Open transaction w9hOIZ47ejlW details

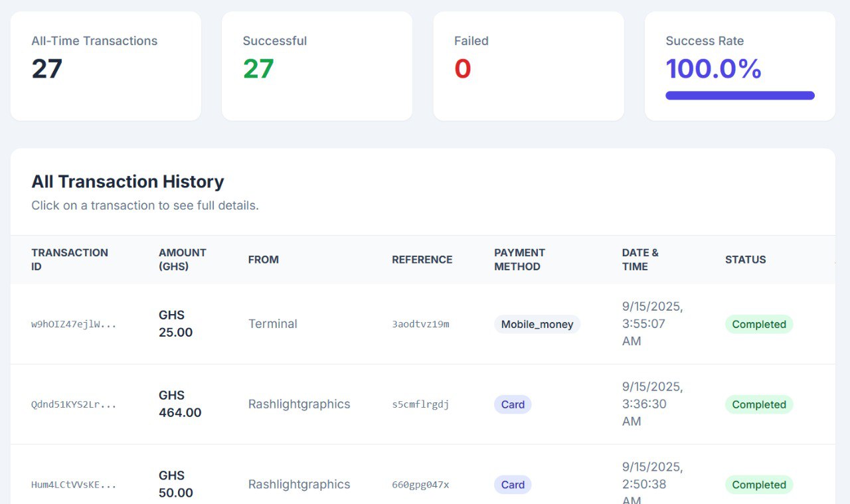click(74, 324)
